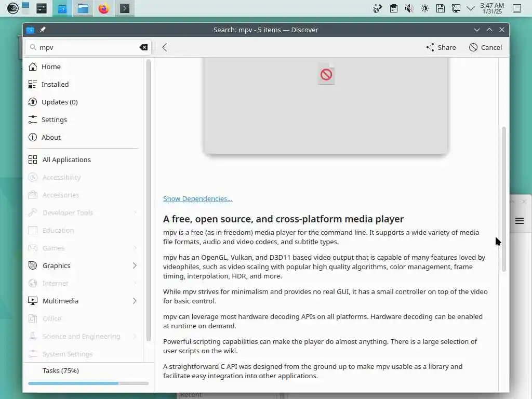Viewport: 532px width, 399px height.
Task: Click inside the mpv search field
Action: 87,47
